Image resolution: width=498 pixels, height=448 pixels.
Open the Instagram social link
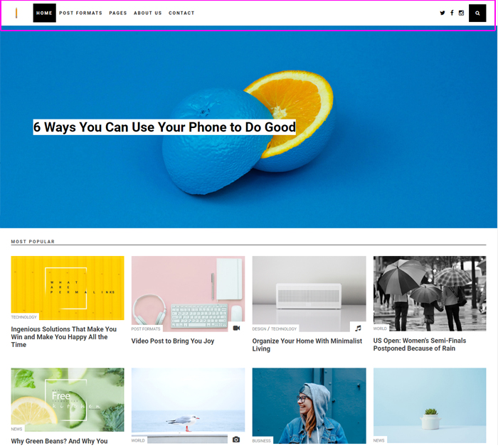pos(462,13)
